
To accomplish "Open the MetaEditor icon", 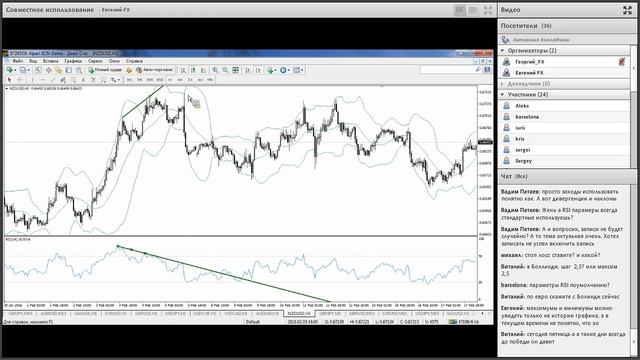I will pos(129,70).
